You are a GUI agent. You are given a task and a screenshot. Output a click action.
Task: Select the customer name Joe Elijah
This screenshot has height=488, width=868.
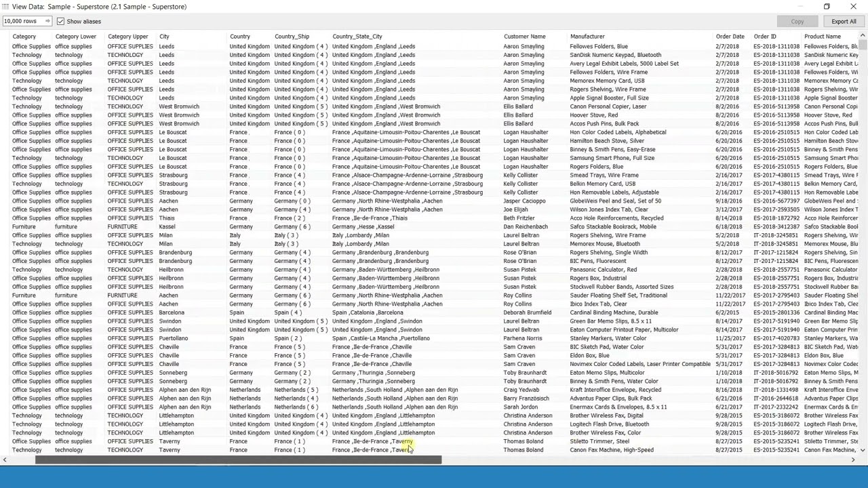pyautogui.click(x=515, y=209)
